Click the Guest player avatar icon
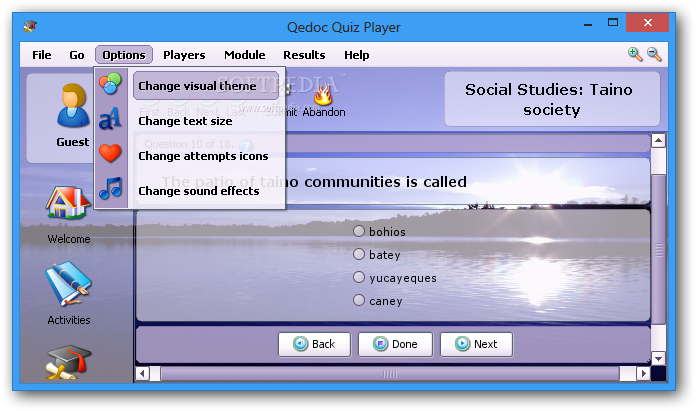Viewport: 696px width, 411px height. (x=72, y=106)
